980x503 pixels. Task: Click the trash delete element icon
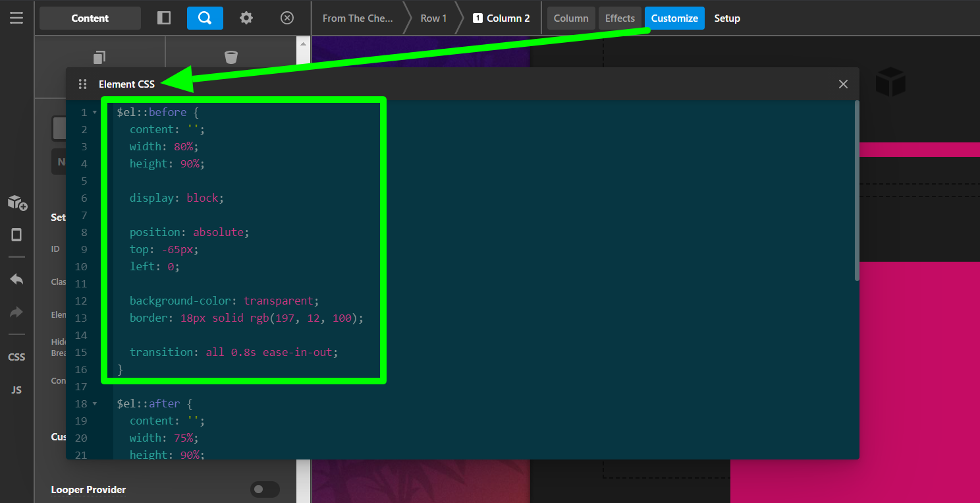(x=231, y=57)
